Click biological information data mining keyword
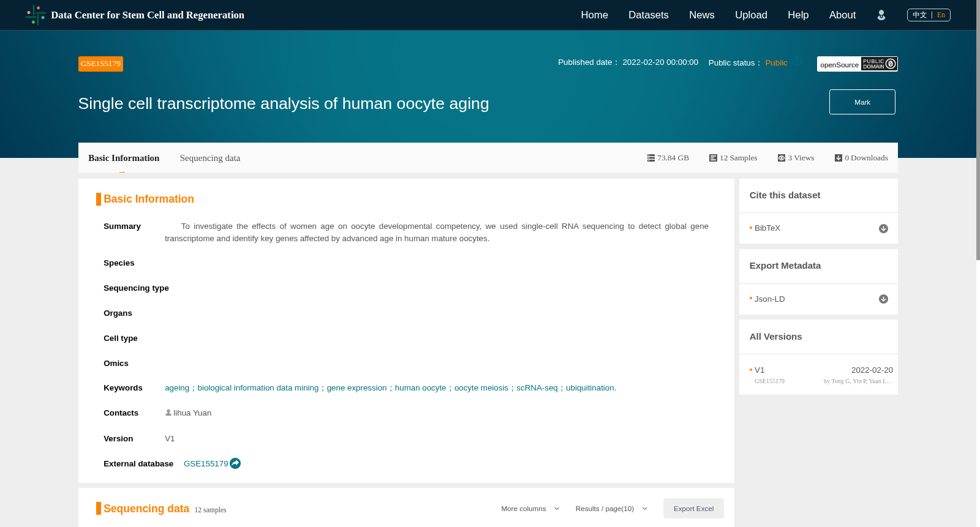This screenshot has width=980, height=527. 258,388
